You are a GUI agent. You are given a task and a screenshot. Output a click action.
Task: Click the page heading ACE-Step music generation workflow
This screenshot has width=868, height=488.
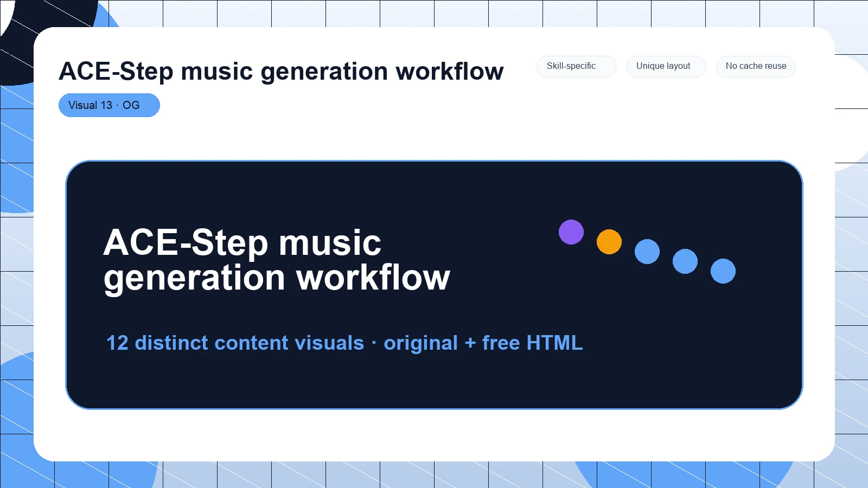pos(281,71)
